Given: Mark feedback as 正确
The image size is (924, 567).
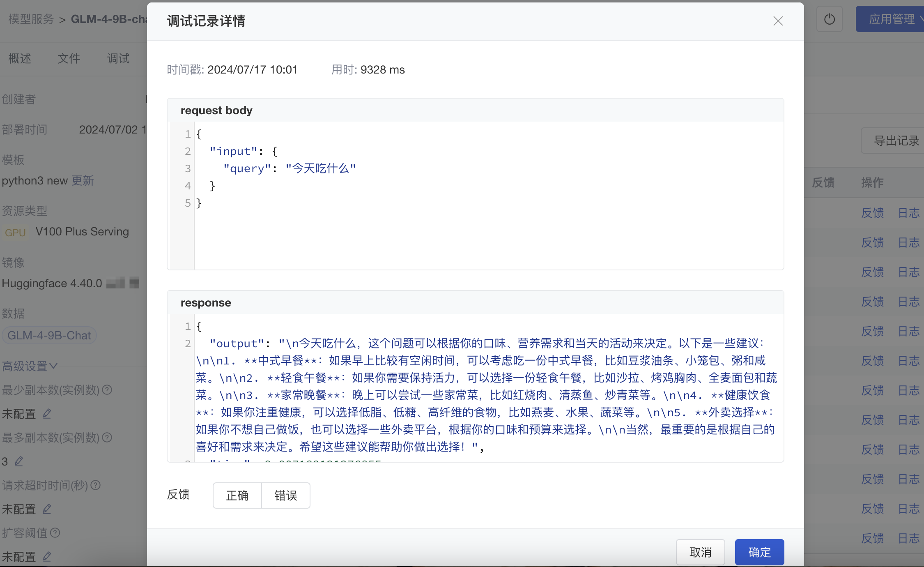Looking at the screenshot, I should click(237, 496).
